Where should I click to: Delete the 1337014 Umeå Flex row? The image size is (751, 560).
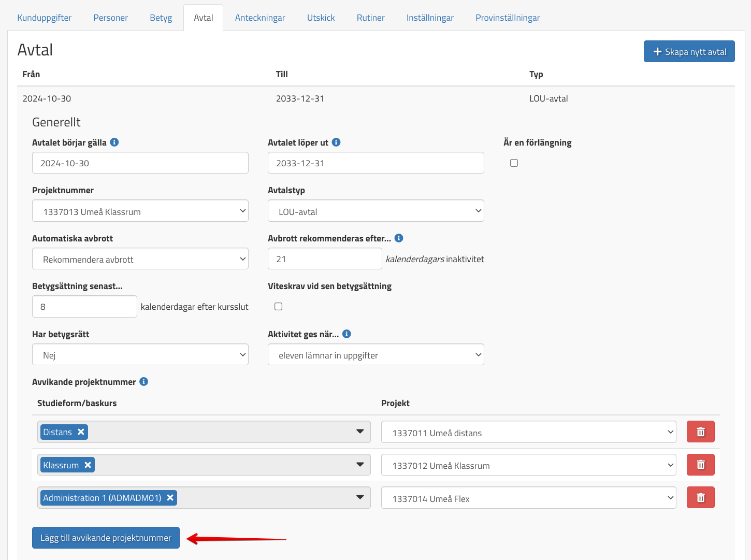[x=700, y=498]
